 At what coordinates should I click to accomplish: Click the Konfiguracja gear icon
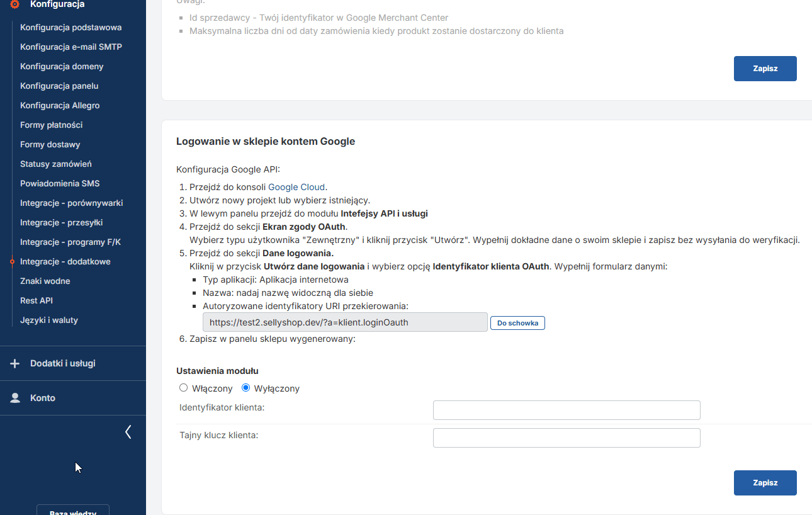point(15,4)
